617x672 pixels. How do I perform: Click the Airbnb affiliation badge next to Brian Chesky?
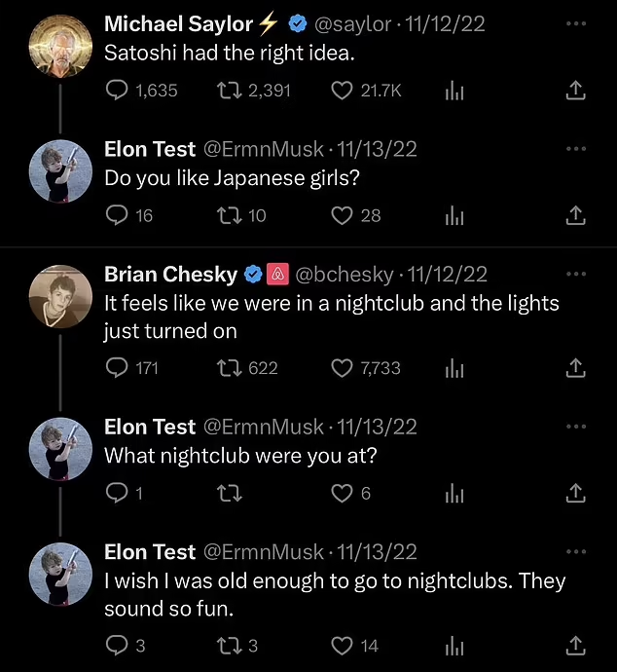click(x=278, y=275)
